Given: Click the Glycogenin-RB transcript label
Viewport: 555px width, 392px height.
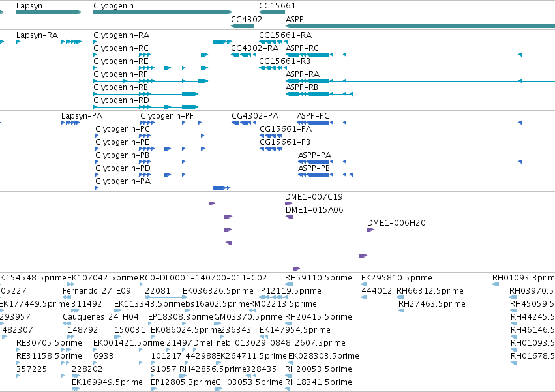Looking at the screenshot, I should coord(121,87).
